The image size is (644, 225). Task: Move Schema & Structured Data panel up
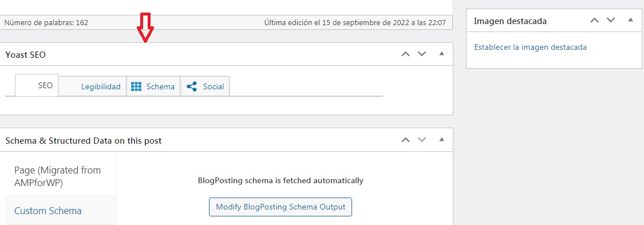pos(405,140)
